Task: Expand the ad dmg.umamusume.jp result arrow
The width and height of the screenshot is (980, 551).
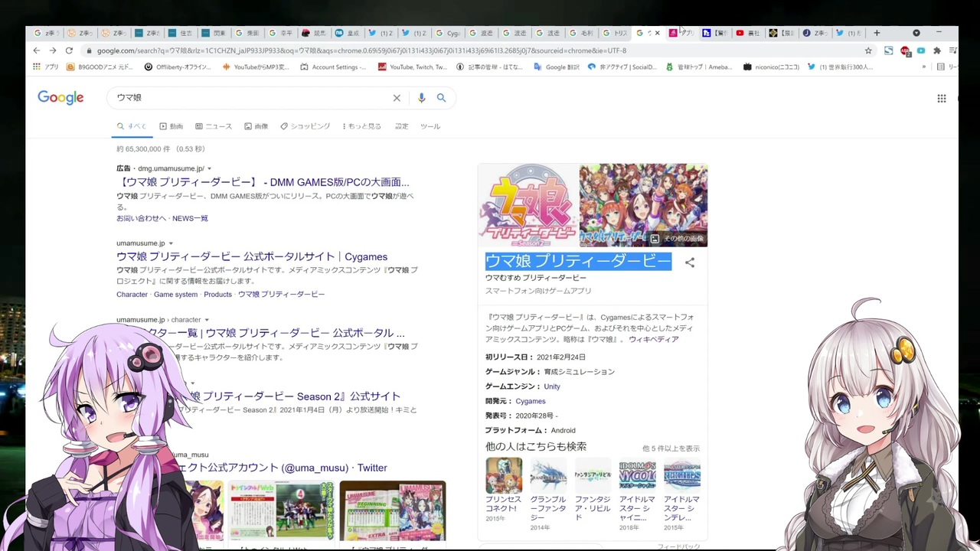Action: [x=209, y=168]
